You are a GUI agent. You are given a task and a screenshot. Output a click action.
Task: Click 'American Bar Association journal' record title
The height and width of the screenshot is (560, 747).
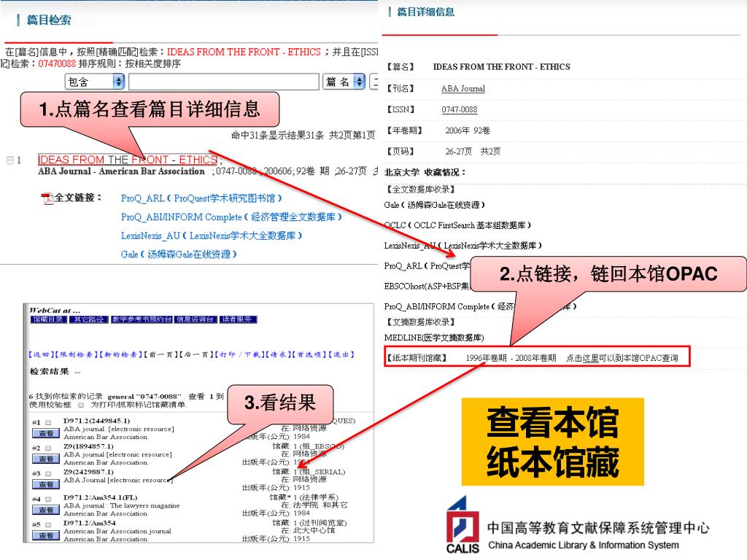tap(117, 532)
